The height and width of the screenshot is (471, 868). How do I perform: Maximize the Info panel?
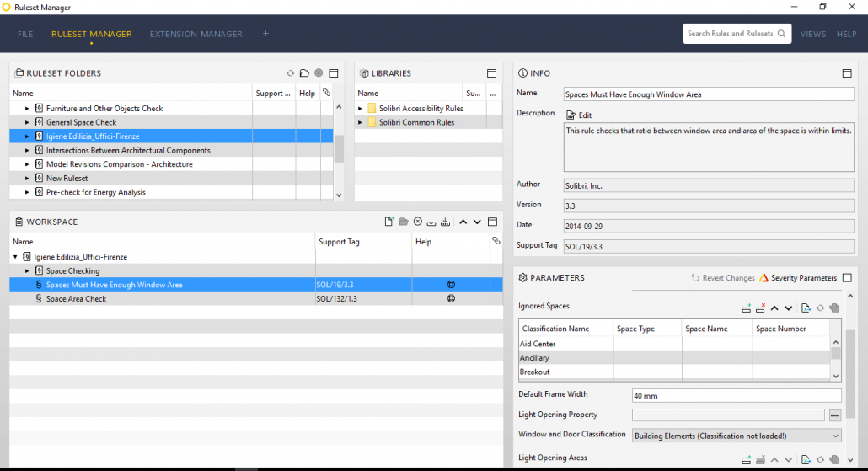click(x=847, y=73)
